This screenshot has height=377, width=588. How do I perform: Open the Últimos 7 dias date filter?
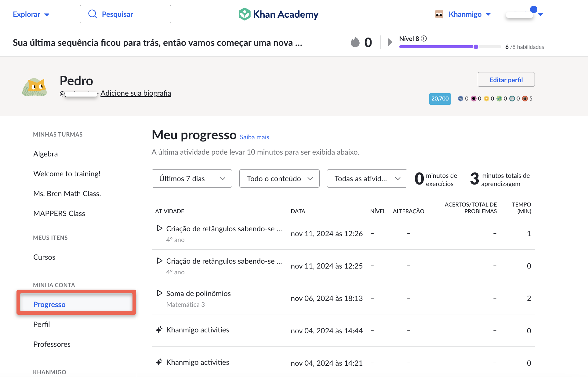pyautogui.click(x=192, y=178)
